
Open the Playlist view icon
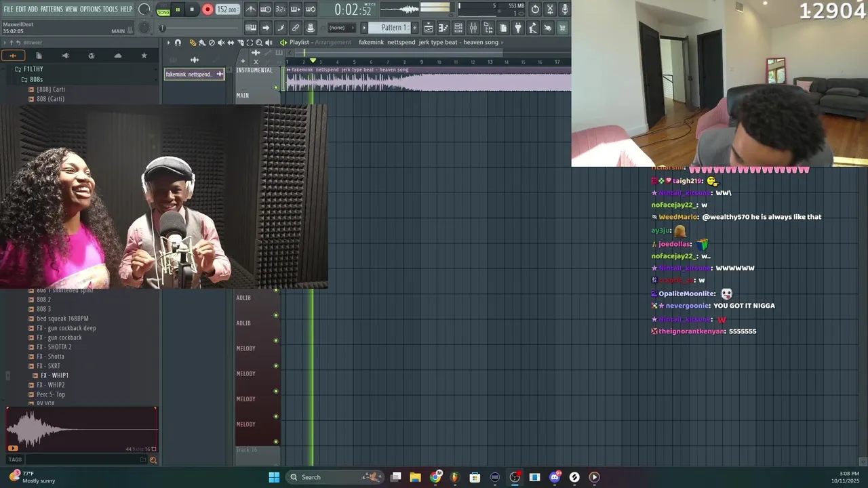pyautogui.click(x=429, y=28)
